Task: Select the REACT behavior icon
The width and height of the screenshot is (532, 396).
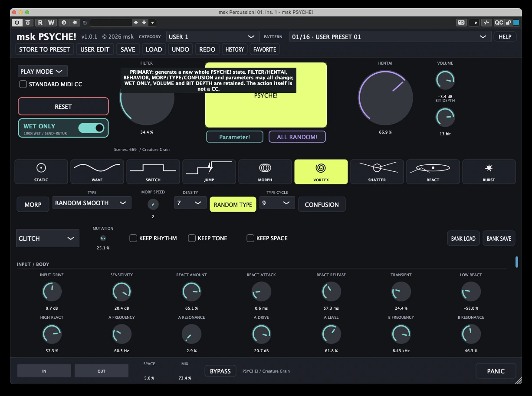Action: (433, 172)
